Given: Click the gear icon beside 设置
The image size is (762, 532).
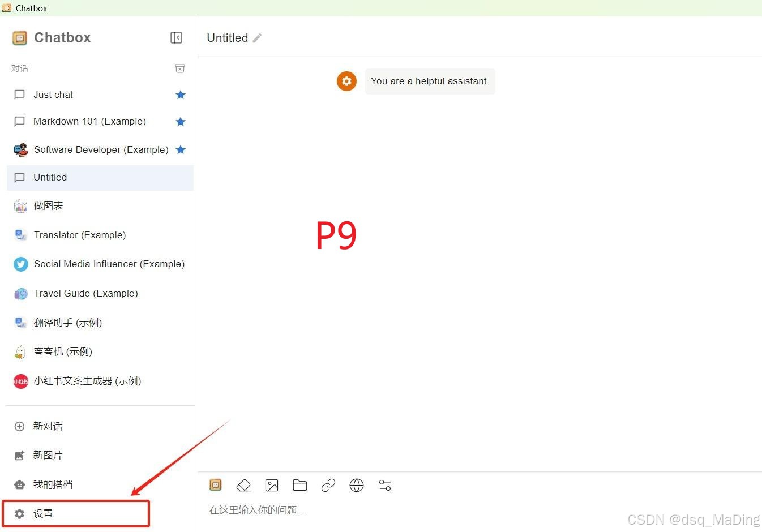Looking at the screenshot, I should [x=19, y=513].
